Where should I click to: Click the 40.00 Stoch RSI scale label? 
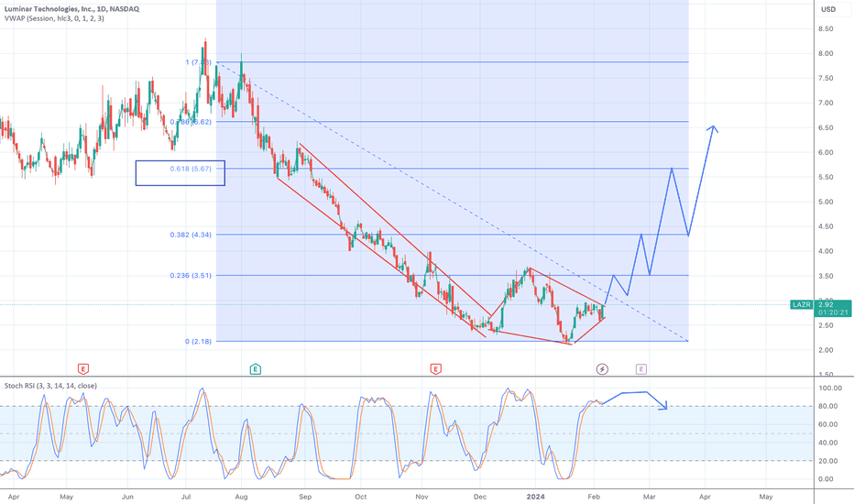[828, 443]
